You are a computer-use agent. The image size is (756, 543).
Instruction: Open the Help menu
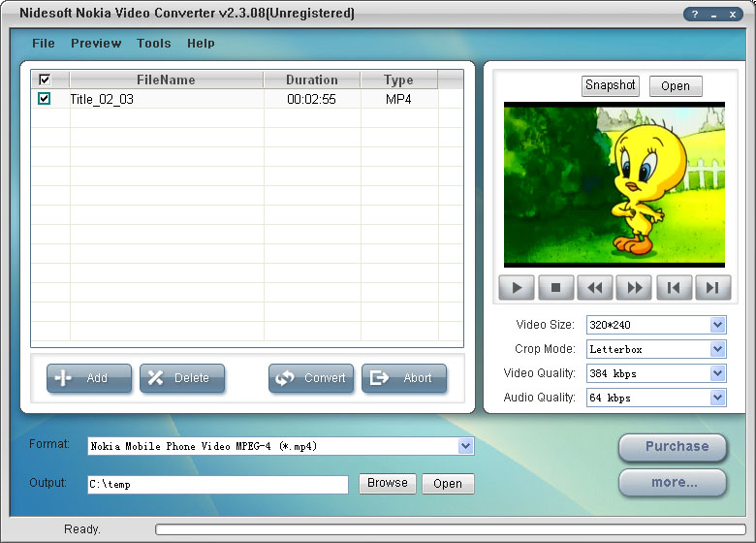[201, 44]
